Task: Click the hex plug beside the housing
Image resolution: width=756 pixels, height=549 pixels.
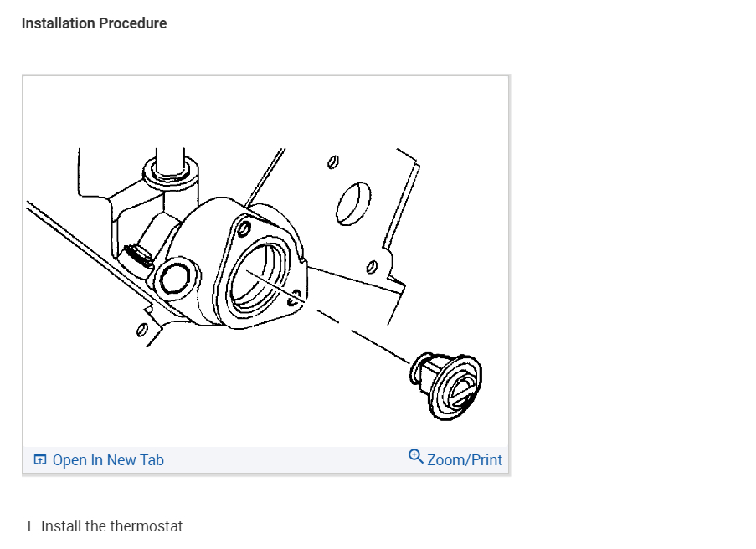Action: point(174,279)
